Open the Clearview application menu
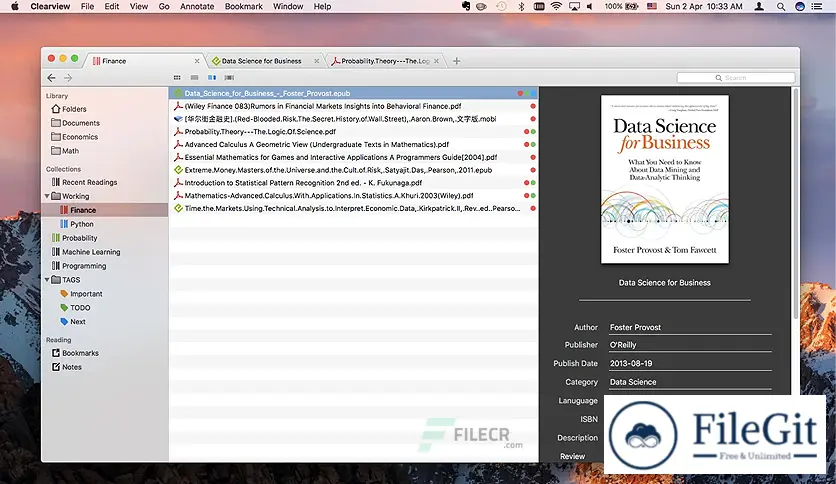The width and height of the screenshot is (836, 484). (x=50, y=6)
